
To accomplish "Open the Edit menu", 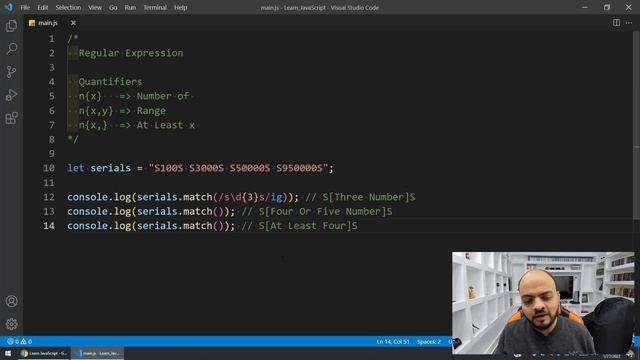I will click(42, 7).
